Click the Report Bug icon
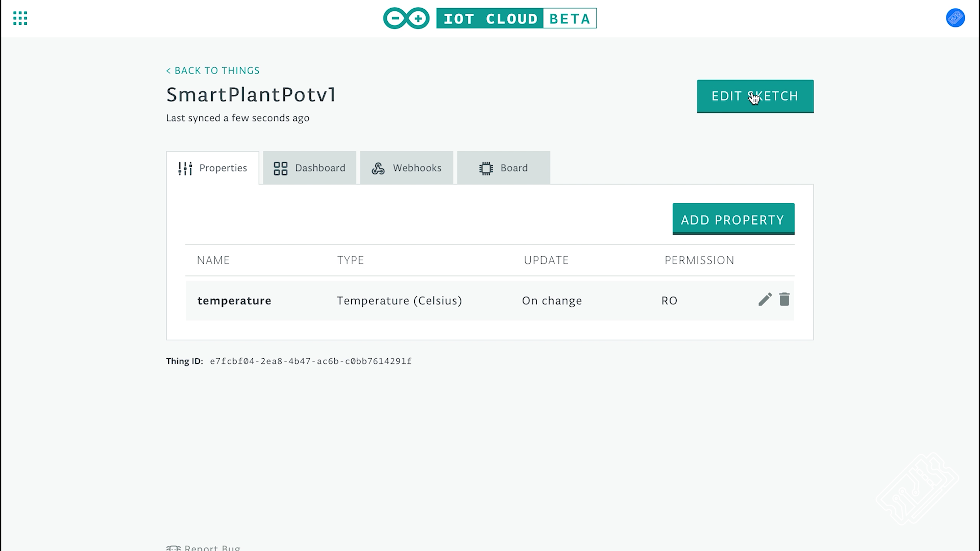 (173, 548)
